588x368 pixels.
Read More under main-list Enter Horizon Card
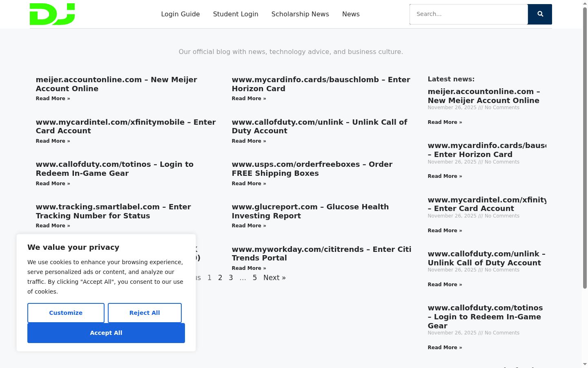[x=249, y=99]
